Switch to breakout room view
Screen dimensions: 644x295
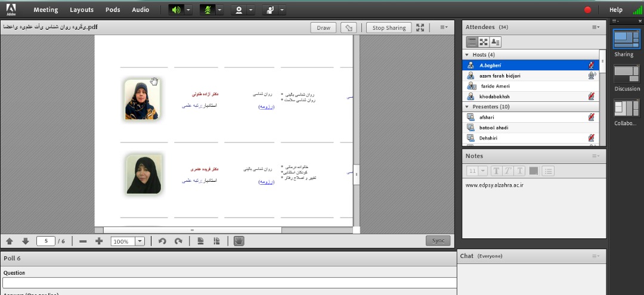[x=484, y=42]
